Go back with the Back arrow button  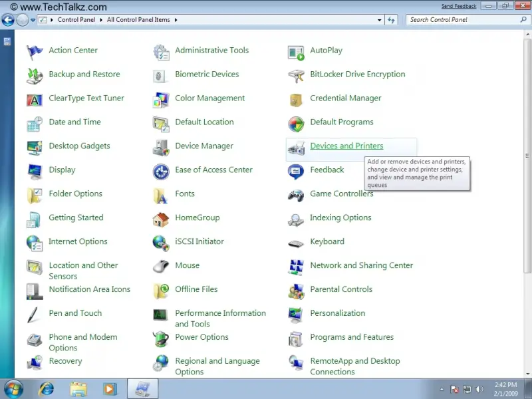coord(8,20)
